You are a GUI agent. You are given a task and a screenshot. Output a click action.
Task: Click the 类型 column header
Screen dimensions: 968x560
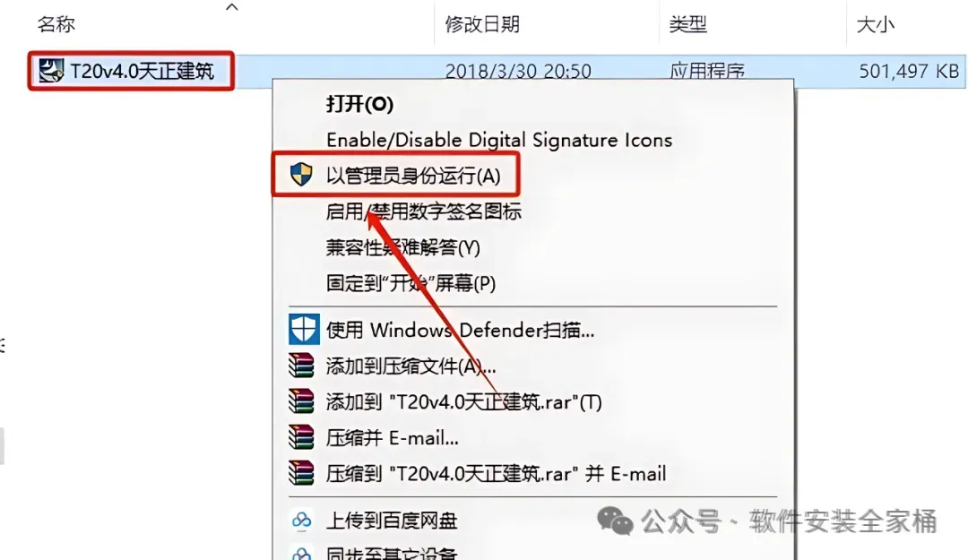click(x=687, y=24)
